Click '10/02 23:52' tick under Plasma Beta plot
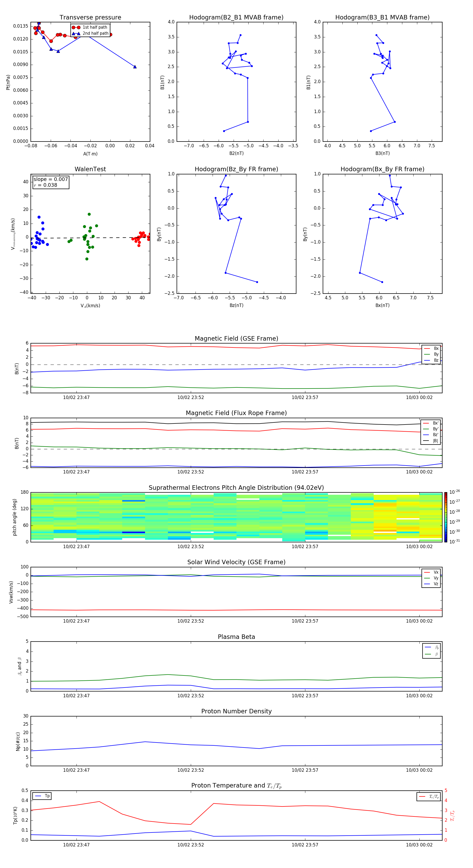The image size is (473, 868). coord(191,695)
